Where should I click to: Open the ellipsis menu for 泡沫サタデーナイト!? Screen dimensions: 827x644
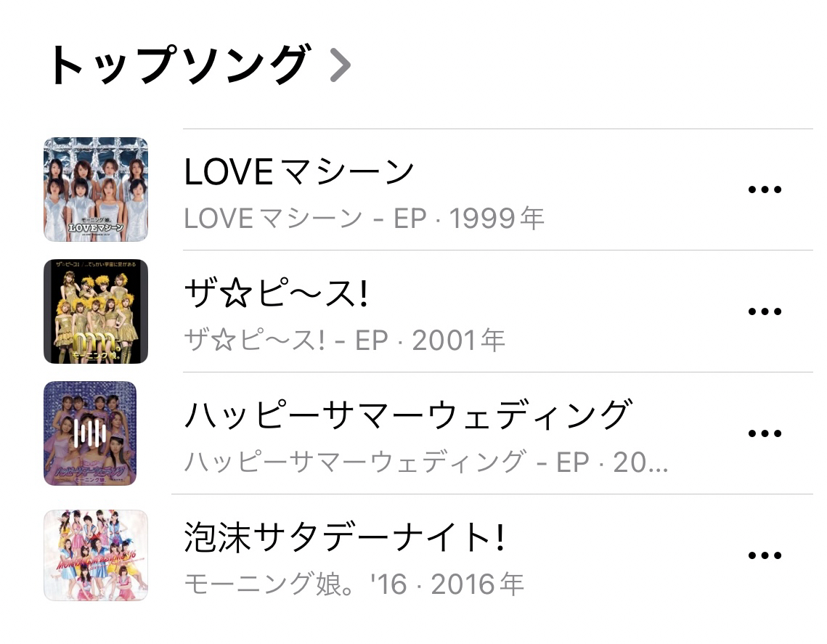pyautogui.click(x=764, y=556)
